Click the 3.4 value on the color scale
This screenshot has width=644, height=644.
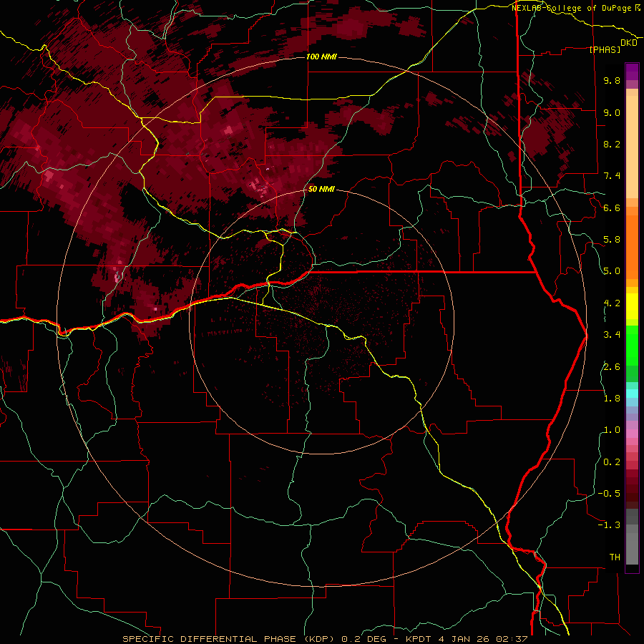coord(612,334)
